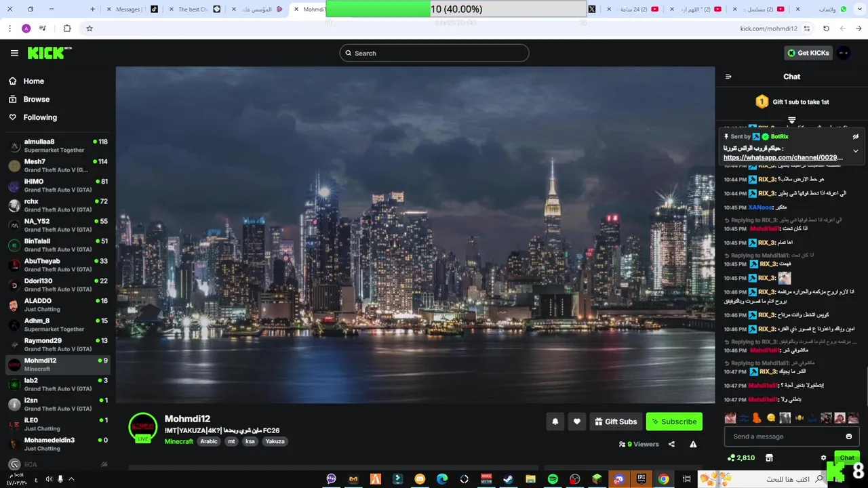Collapse chat panel using header icon
The height and width of the screenshot is (488, 868).
pos(728,77)
